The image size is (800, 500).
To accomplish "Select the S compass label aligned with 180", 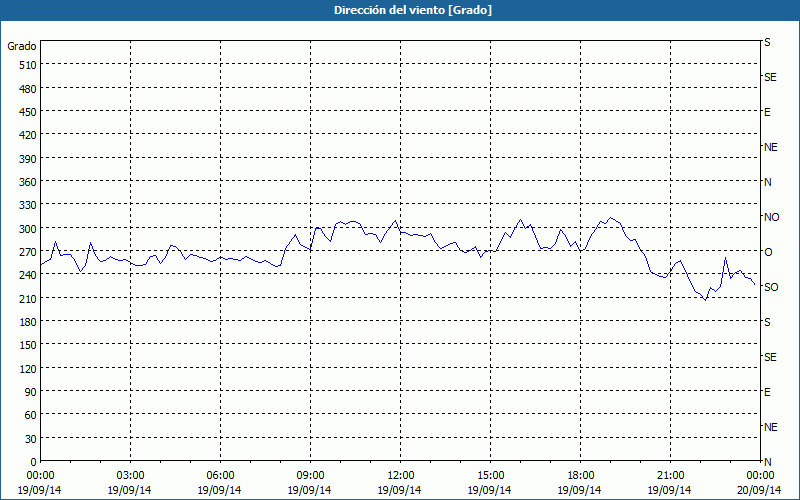I will [x=767, y=322].
